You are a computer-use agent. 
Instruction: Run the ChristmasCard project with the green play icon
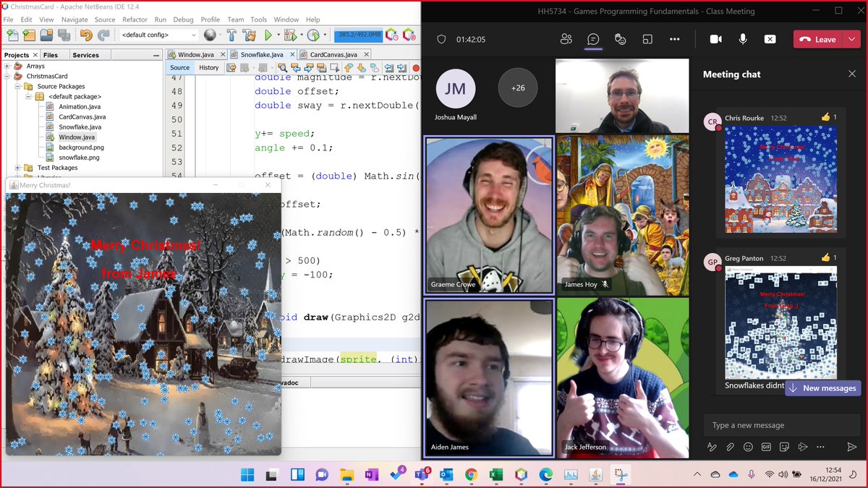point(268,34)
